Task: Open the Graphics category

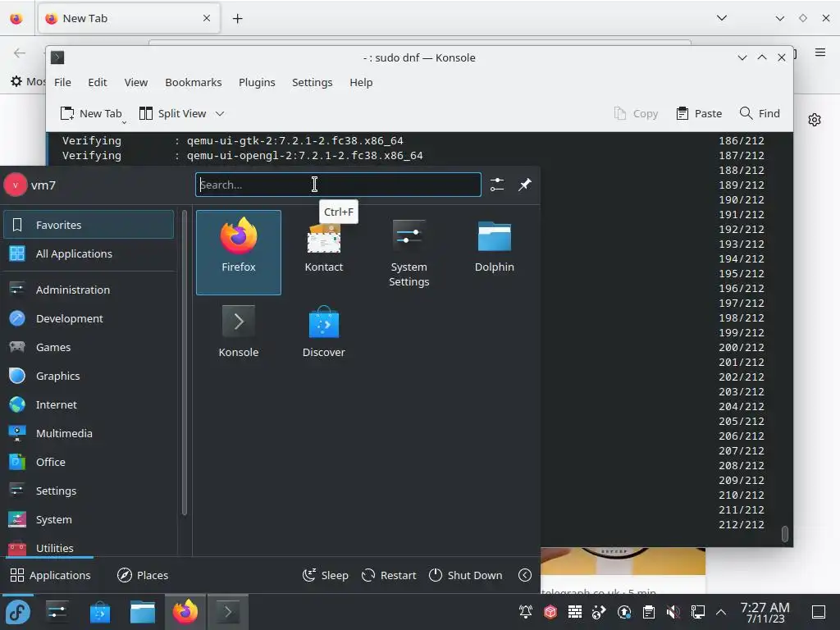Action: pos(89,376)
